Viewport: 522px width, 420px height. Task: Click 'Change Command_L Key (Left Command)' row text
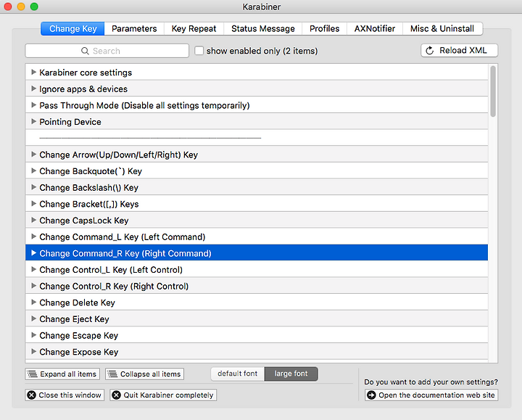(123, 236)
